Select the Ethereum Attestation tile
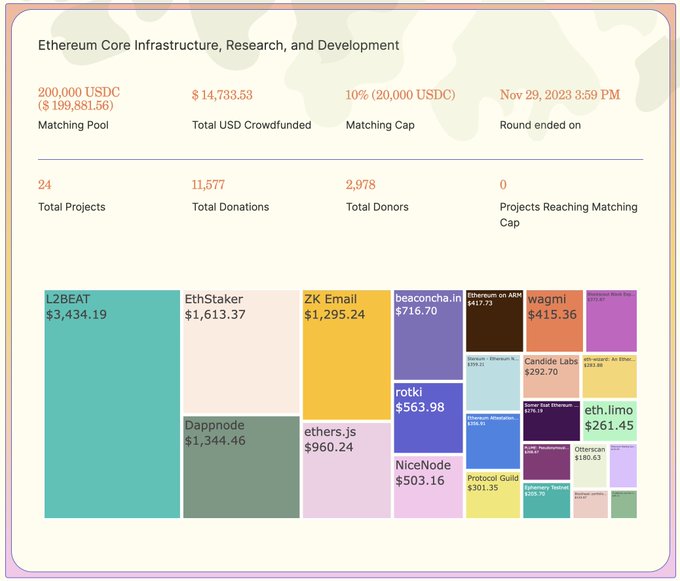 coord(493,441)
